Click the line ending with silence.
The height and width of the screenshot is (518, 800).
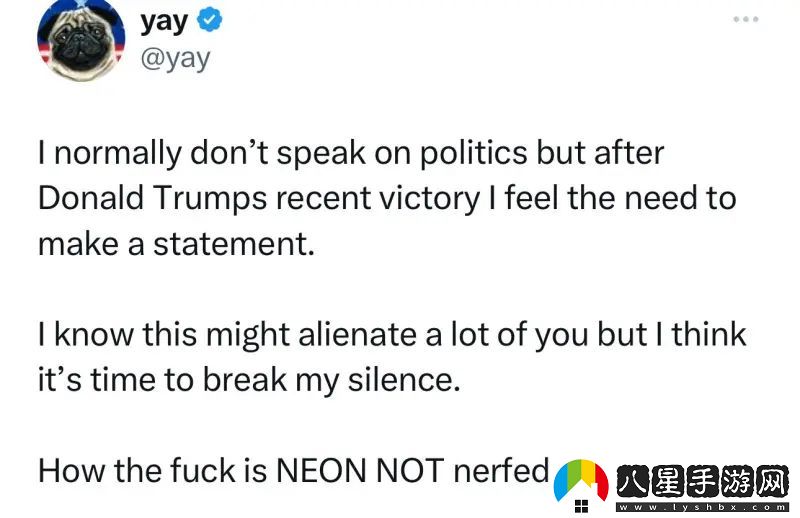pyautogui.click(x=249, y=380)
